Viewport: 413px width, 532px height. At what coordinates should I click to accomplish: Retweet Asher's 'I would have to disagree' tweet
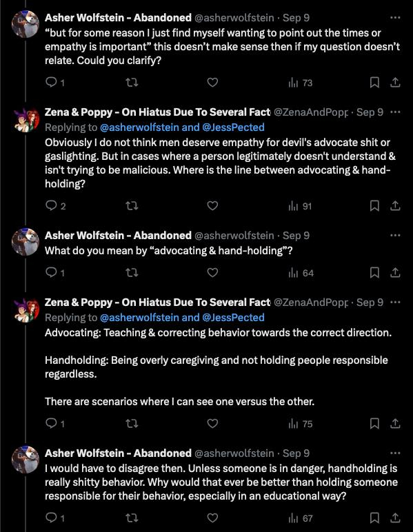(132, 518)
